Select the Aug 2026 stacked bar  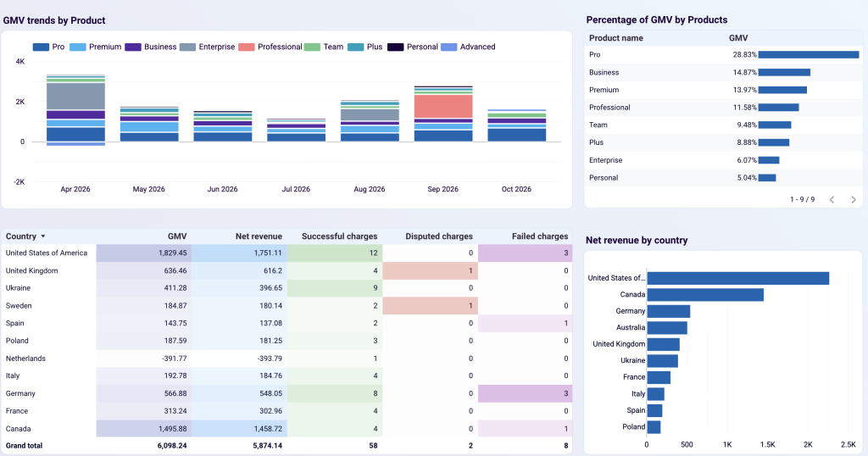370,120
